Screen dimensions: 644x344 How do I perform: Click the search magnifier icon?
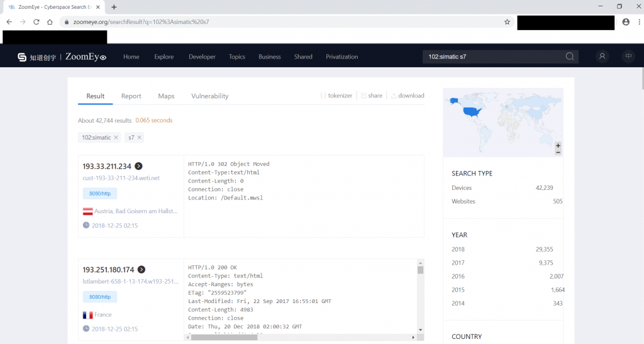point(570,57)
